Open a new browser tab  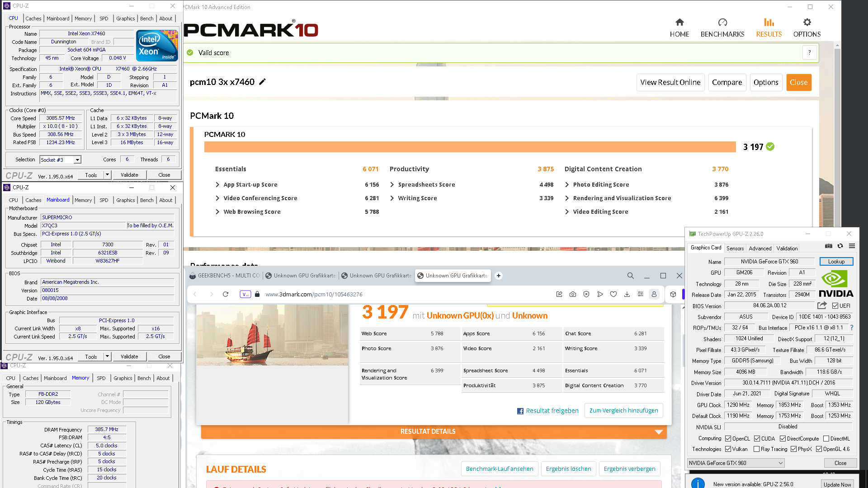click(x=499, y=276)
